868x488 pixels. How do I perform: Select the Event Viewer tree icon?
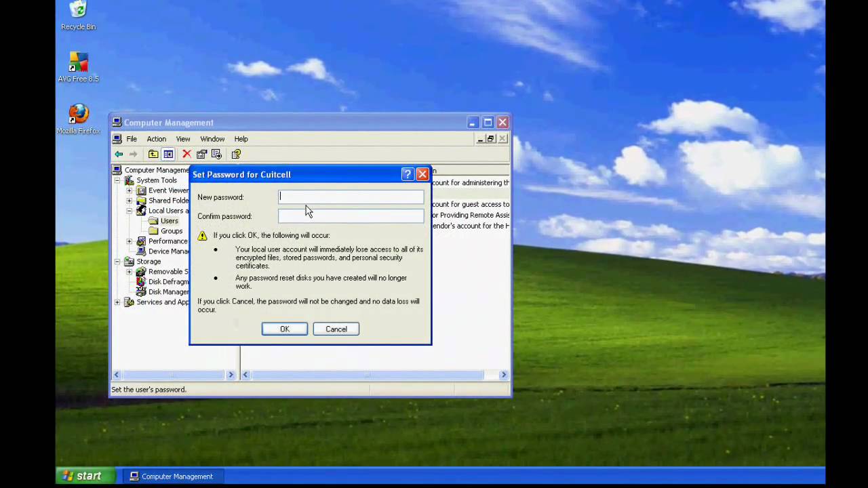pyautogui.click(x=141, y=190)
